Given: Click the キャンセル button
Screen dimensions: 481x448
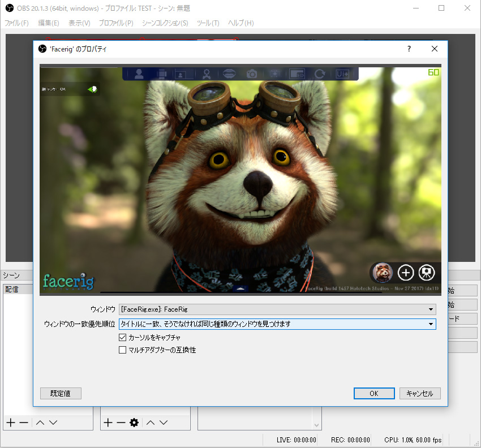Looking at the screenshot, I should [x=420, y=394].
